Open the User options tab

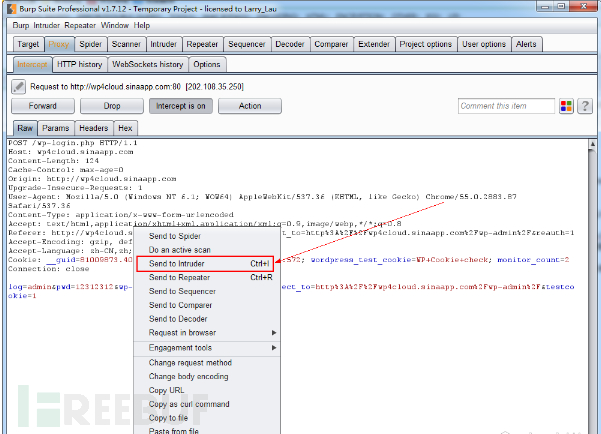[x=484, y=44]
